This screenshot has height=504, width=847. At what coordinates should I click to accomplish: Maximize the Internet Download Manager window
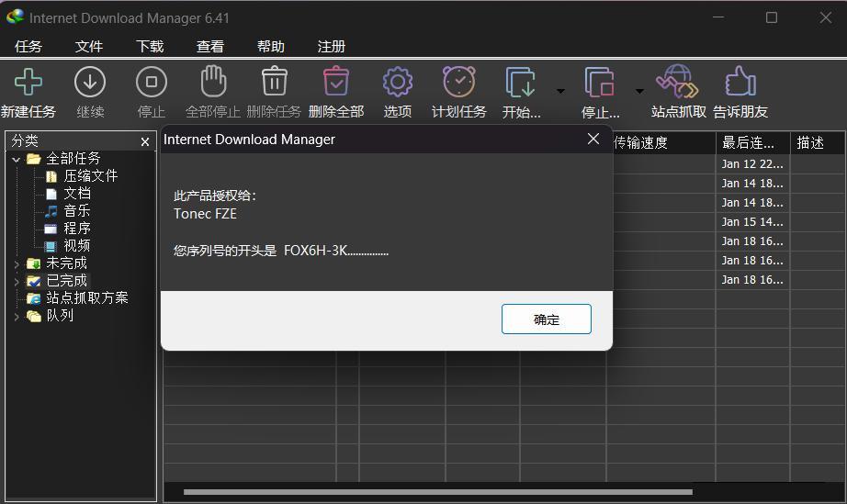coord(772,17)
